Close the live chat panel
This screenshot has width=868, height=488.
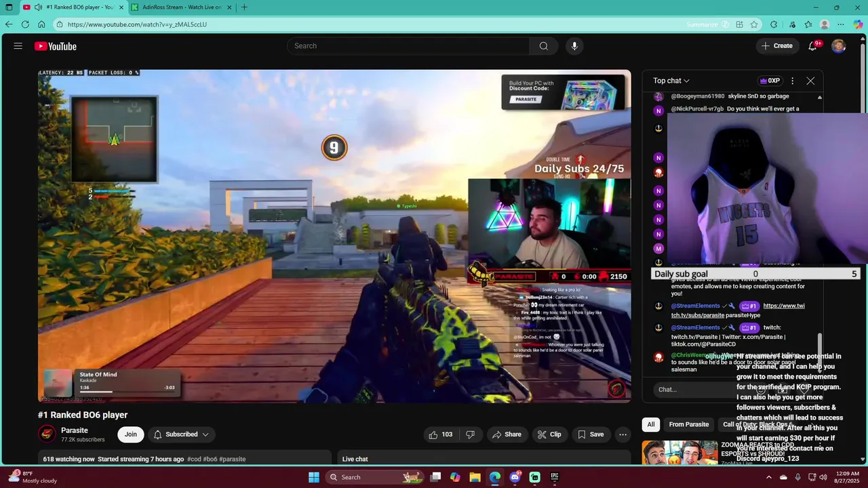810,81
